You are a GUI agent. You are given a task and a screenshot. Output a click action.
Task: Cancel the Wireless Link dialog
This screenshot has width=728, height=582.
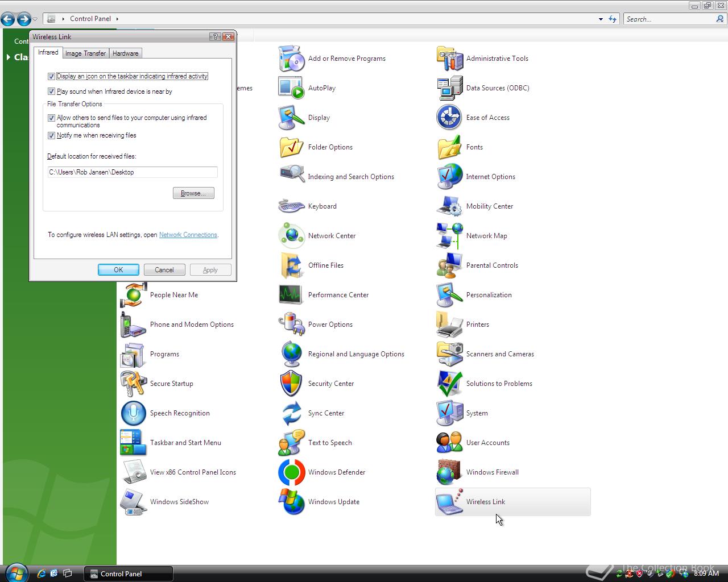(164, 270)
